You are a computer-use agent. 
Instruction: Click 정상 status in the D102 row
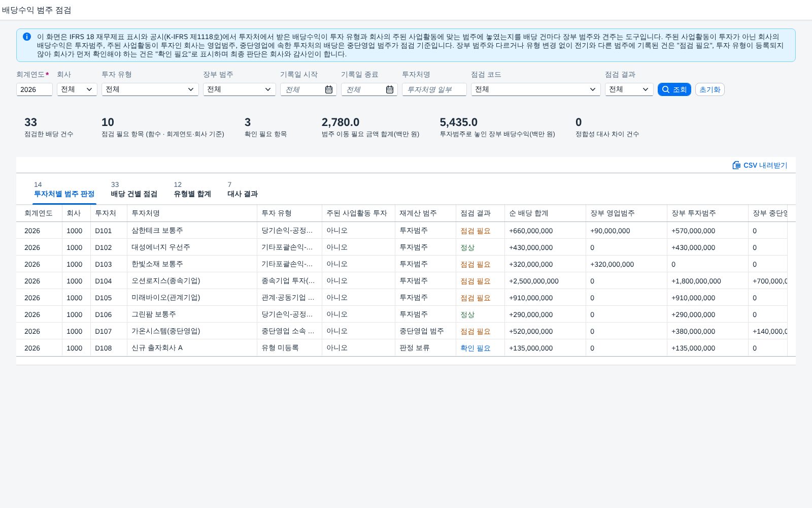pyautogui.click(x=467, y=247)
